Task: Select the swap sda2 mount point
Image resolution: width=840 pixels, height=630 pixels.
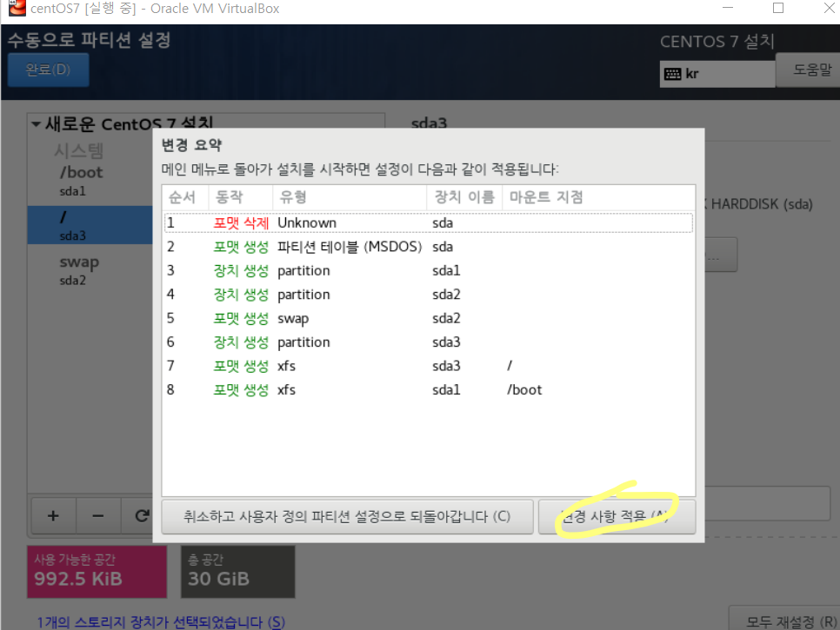Action: click(90, 269)
